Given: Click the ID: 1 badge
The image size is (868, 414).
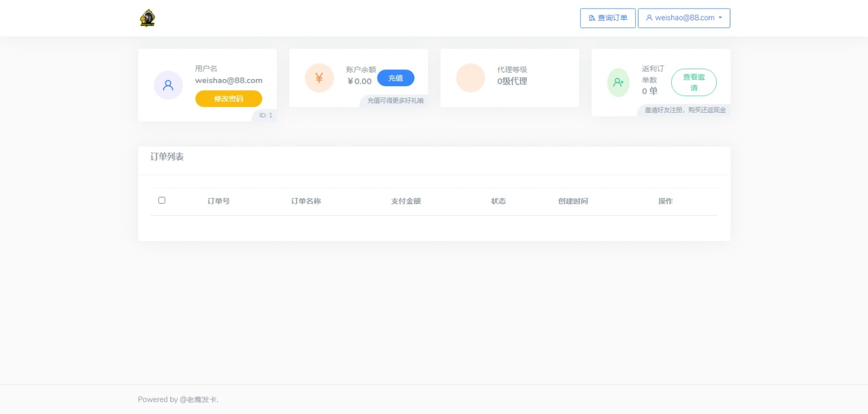Looking at the screenshot, I should tap(265, 115).
